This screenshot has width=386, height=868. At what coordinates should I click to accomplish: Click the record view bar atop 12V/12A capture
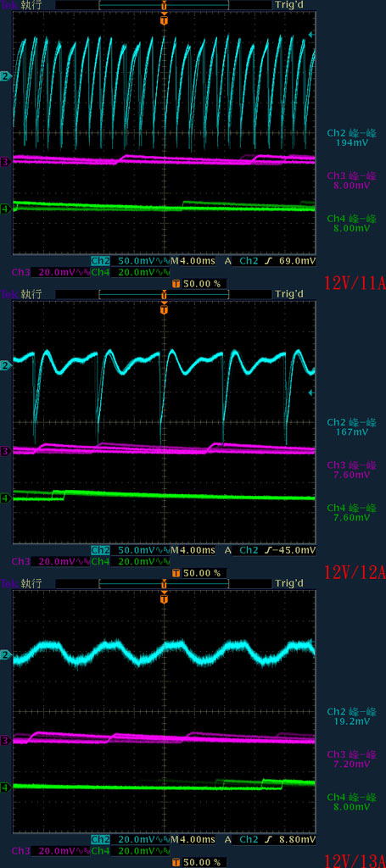point(164,294)
